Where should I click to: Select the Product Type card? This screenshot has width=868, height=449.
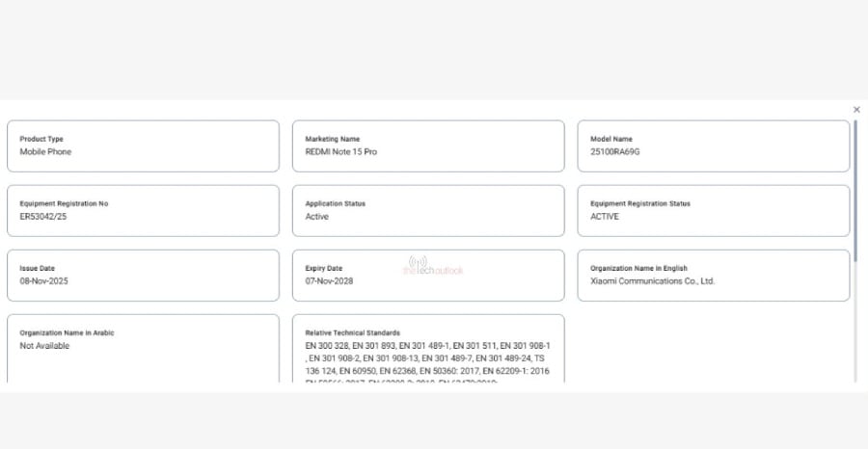pyautogui.click(x=143, y=146)
